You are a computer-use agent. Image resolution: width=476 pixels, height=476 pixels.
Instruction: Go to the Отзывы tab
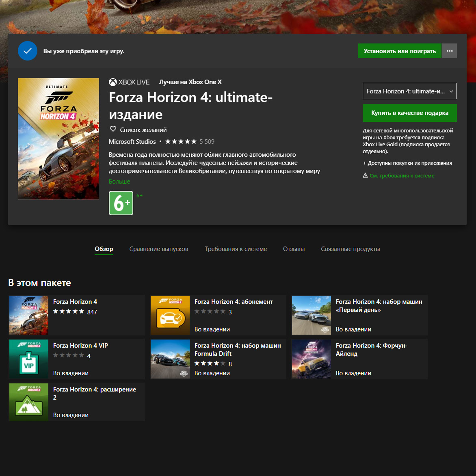click(294, 249)
